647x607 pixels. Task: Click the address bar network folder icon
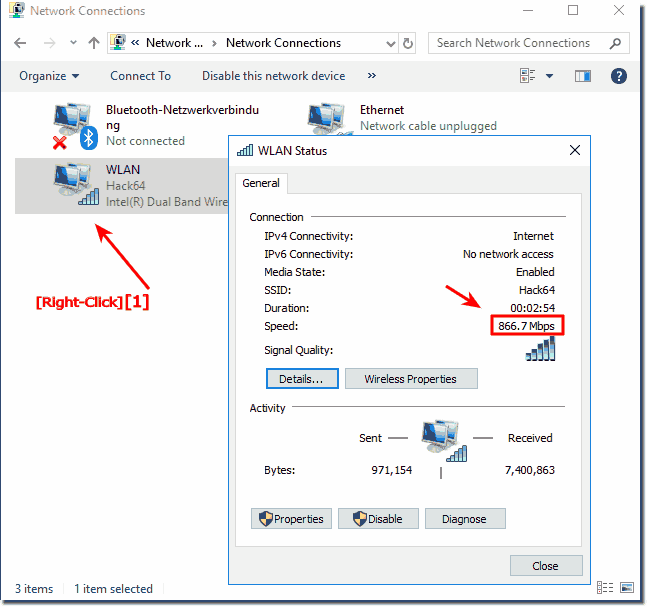coord(118,43)
